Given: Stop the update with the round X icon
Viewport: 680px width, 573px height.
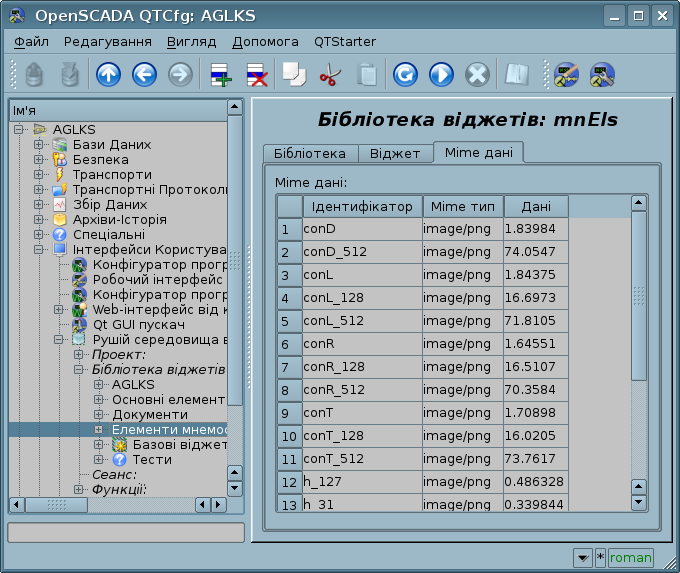Looking at the screenshot, I should (477, 75).
